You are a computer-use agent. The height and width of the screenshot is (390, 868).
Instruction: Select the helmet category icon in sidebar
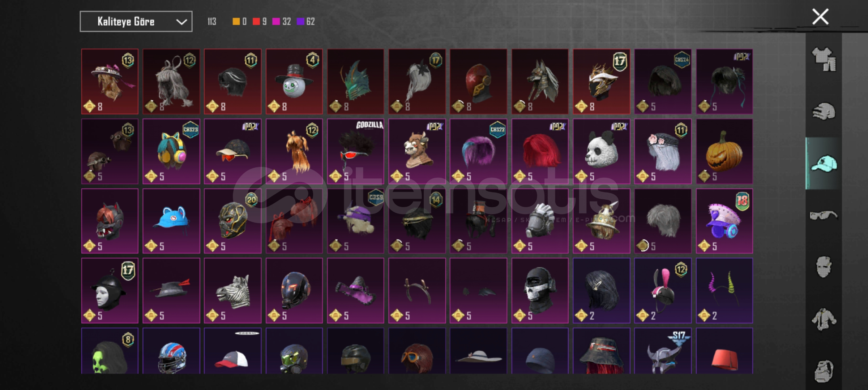coord(824,111)
